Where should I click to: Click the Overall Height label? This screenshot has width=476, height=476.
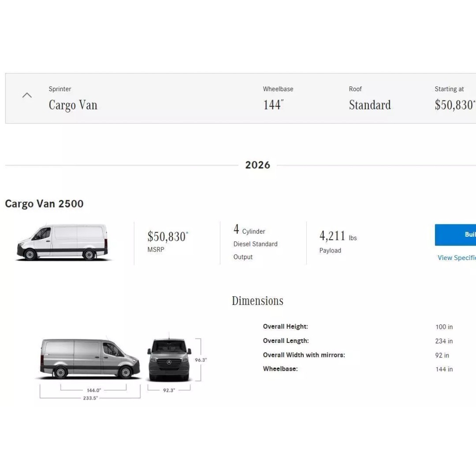tap(285, 327)
